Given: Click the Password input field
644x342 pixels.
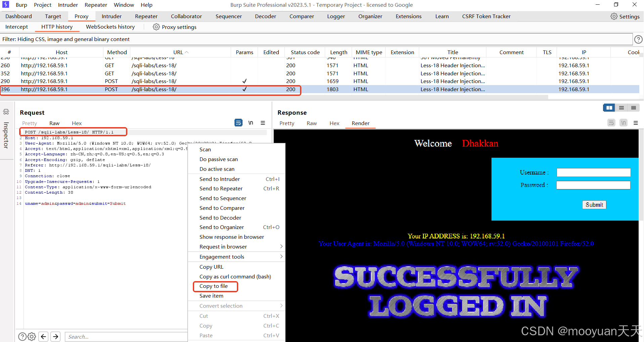Looking at the screenshot, I should (x=593, y=185).
